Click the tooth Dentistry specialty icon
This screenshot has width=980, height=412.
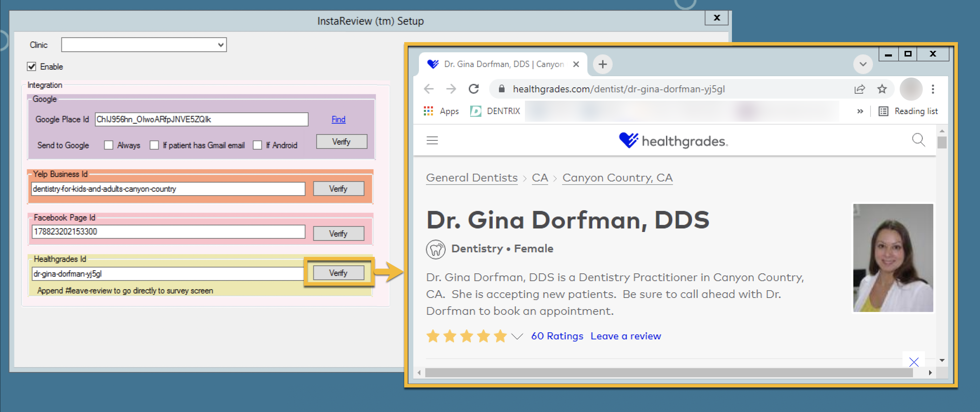pos(435,250)
